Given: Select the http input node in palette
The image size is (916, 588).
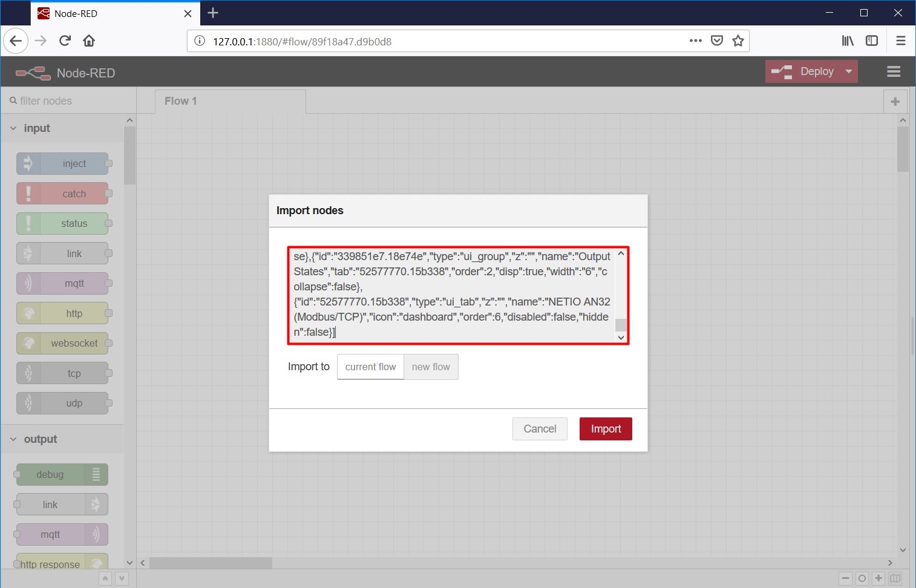Looking at the screenshot, I should 62,313.
